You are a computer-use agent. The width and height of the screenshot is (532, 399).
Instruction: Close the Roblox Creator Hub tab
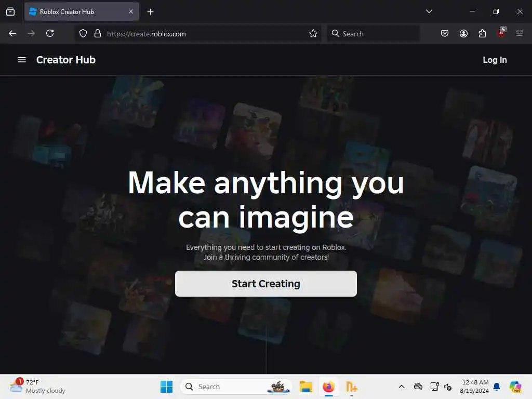131,12
